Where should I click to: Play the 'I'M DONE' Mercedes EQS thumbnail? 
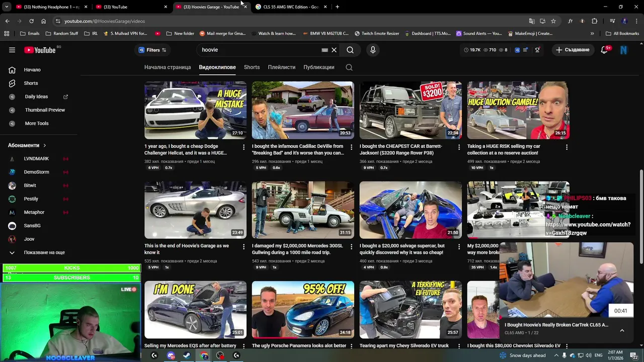195,310
